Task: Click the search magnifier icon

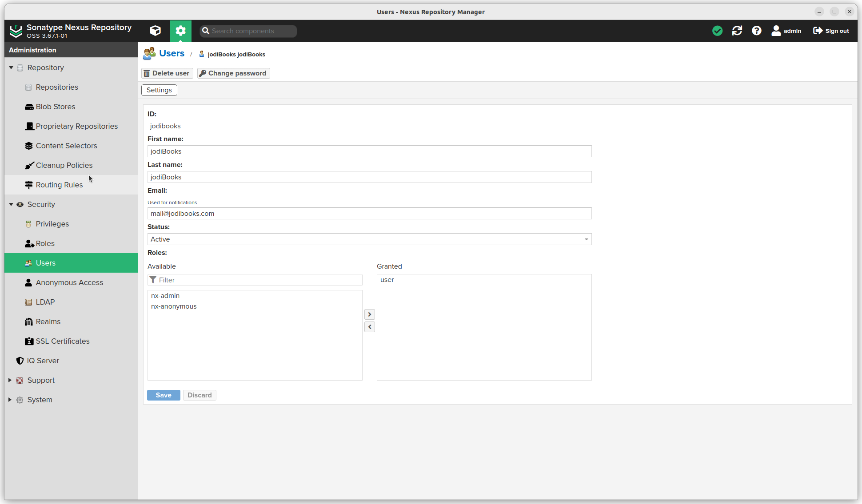Action: [205, 31]
